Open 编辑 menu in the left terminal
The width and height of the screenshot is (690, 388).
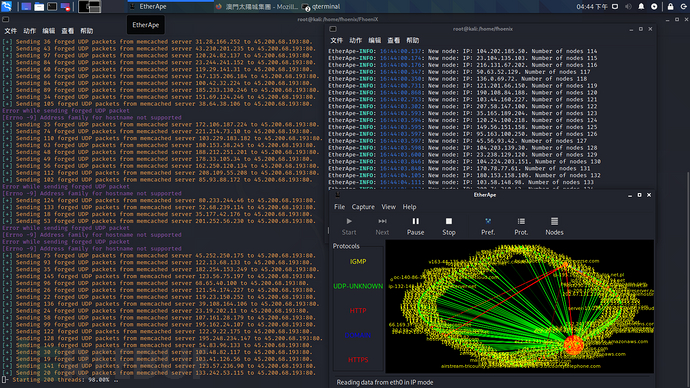48,31
